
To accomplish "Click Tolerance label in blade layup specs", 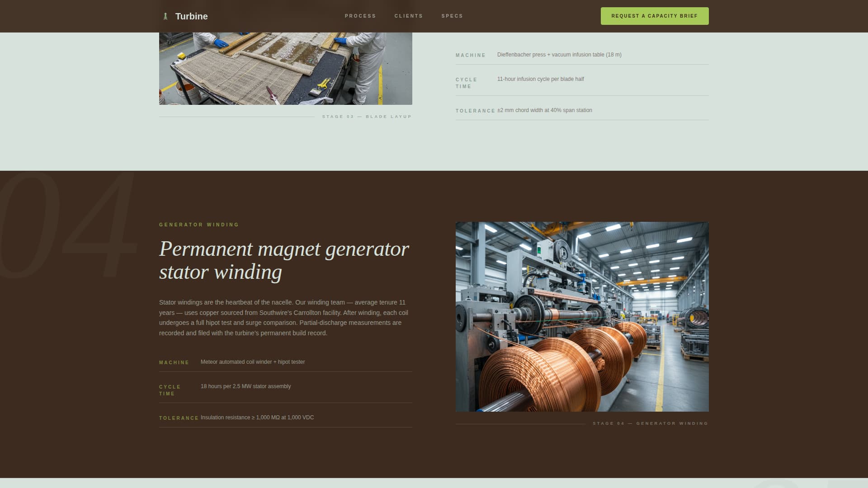I will click(x=476, y=111).
